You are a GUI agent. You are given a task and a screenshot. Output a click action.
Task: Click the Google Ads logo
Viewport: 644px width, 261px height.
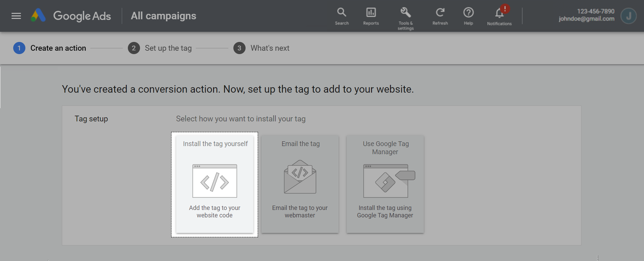39,16
